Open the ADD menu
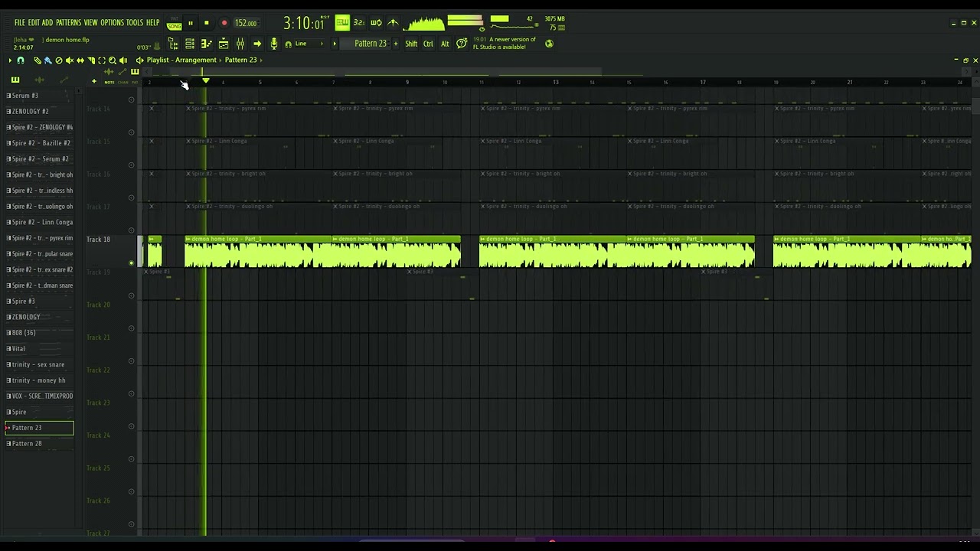The width and height of the screenshot is (980, 551). [x=47, y=23]
